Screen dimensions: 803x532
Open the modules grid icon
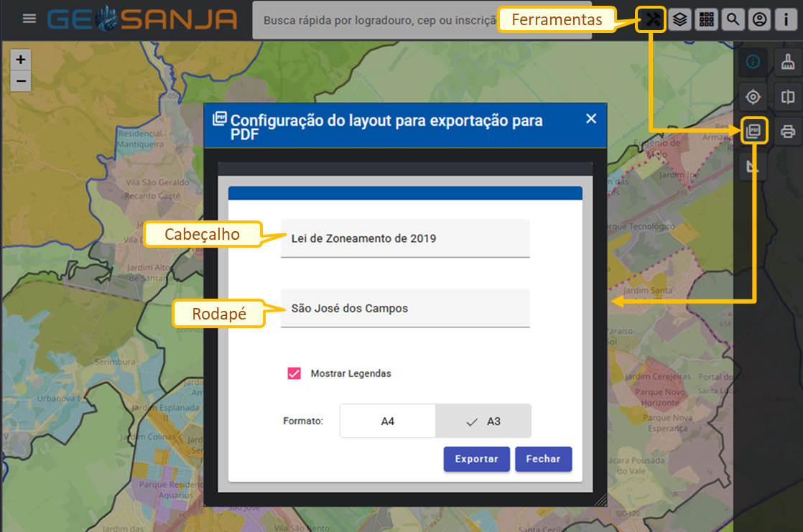[705, 19]
